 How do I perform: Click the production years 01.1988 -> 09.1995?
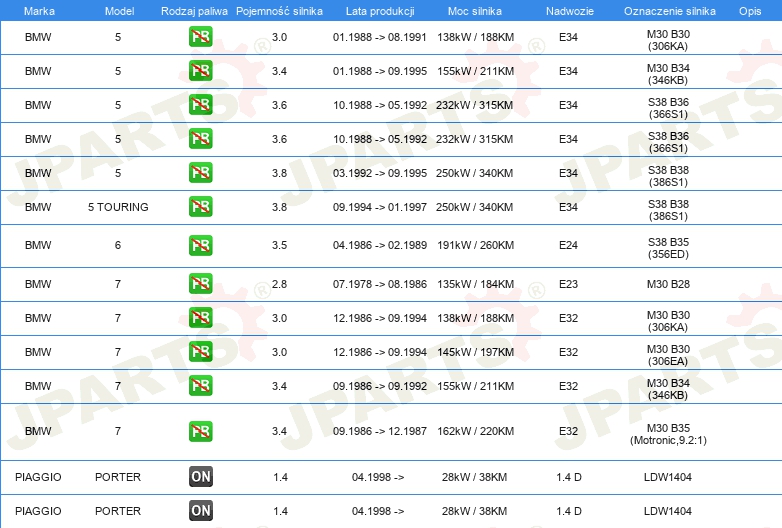tap(380, 71)
